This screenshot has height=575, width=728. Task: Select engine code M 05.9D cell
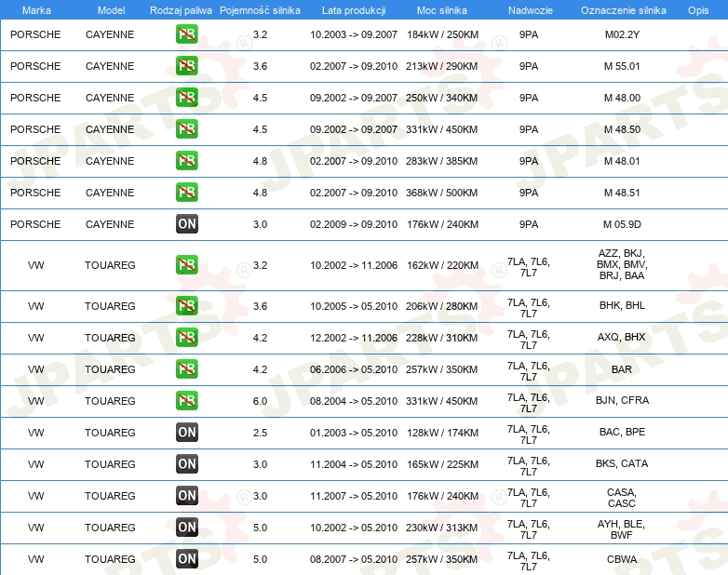[x=622, y=224]
